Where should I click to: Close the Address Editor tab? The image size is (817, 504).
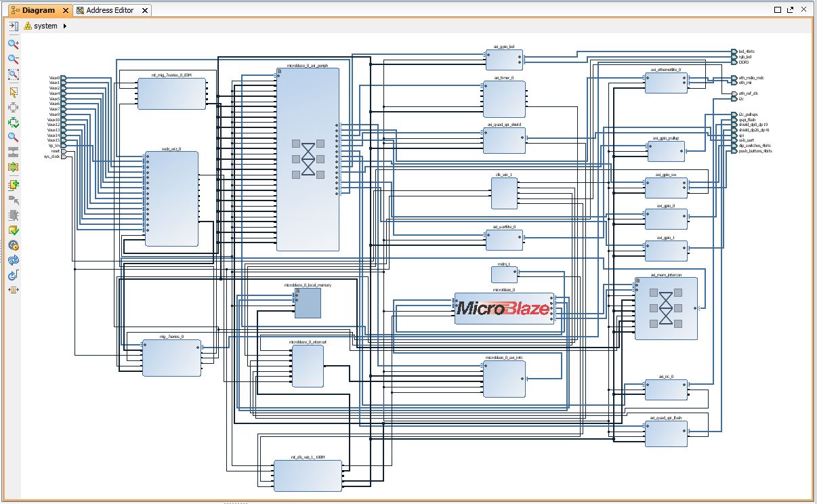[144, 10]
